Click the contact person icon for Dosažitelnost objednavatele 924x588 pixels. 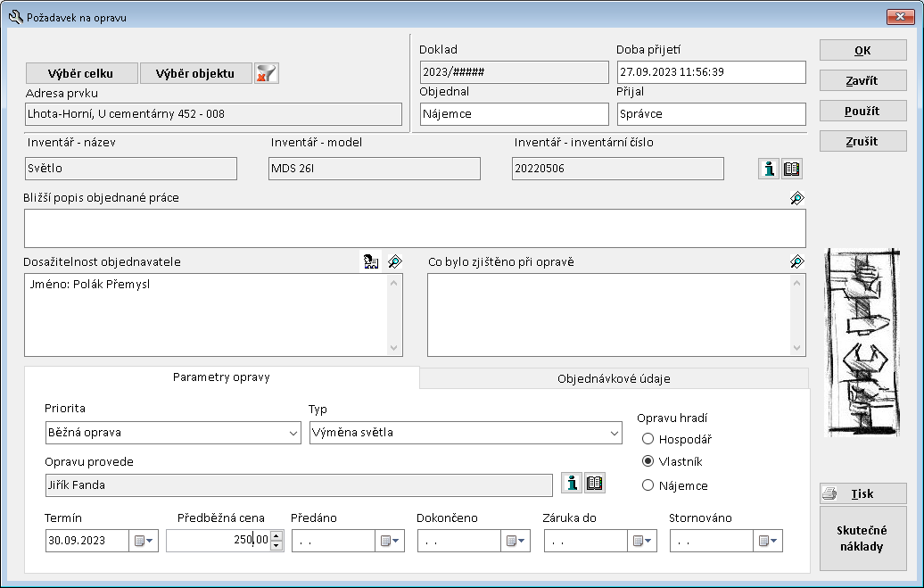click(370, 261)
